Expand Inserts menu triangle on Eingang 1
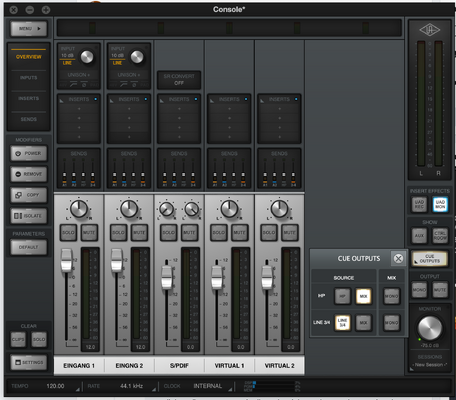Image resolution: width=456 pixels, height=400 pixels. (62, 100)
